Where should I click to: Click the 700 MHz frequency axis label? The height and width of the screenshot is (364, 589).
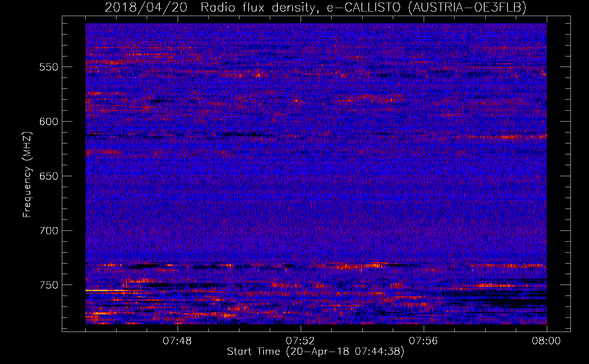[x=49, y=231]
